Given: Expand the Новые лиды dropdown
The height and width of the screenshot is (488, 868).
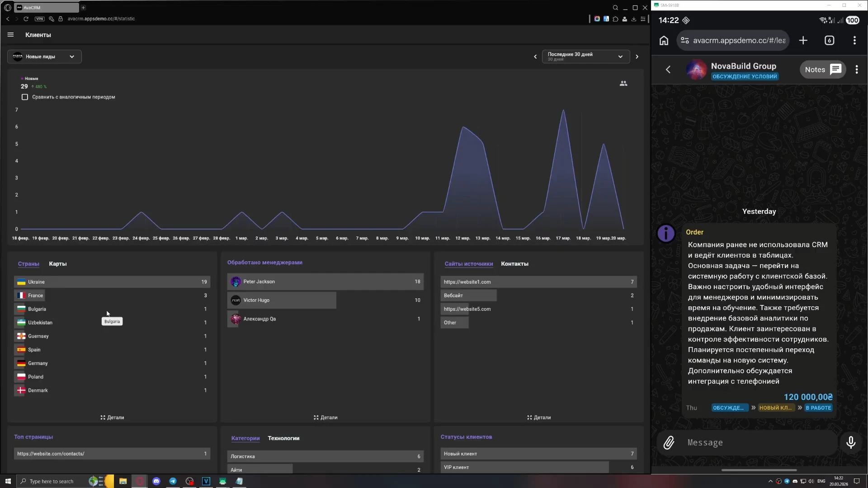Looking at the screenshot, I should [44, 57].
